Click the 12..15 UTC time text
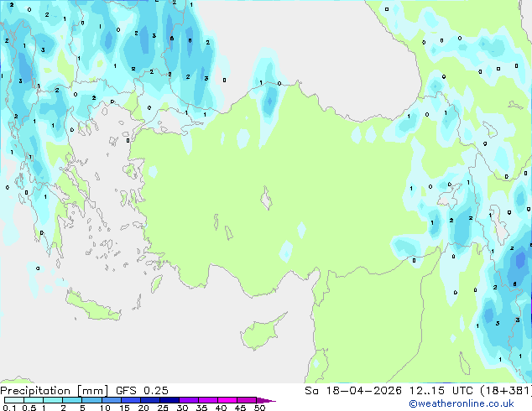Image resolution: width=532 pixels, height=411 pixels. click(x=441, y=391)
